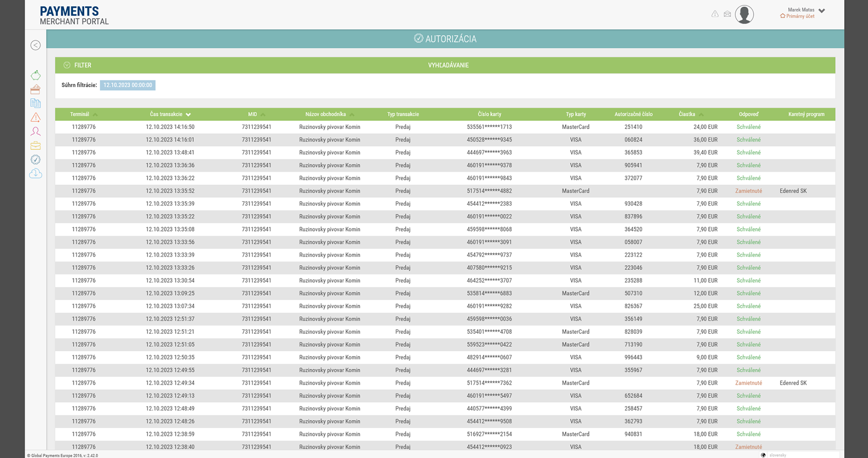Click Zamietnuté status at 12:49:34 row

[749, 383]
